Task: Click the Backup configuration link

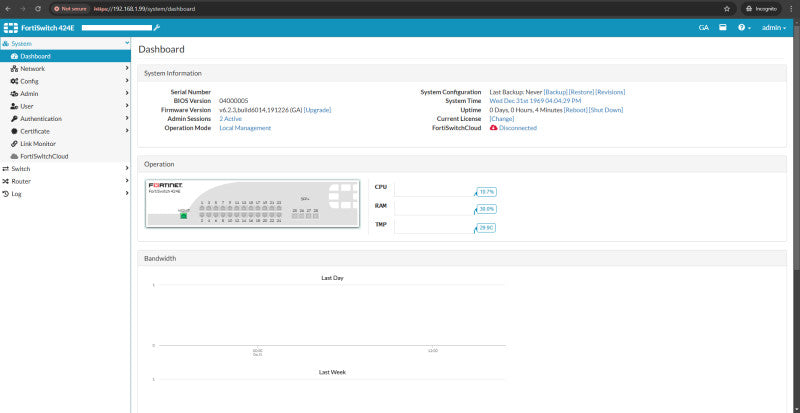Action: click(556, 92)
